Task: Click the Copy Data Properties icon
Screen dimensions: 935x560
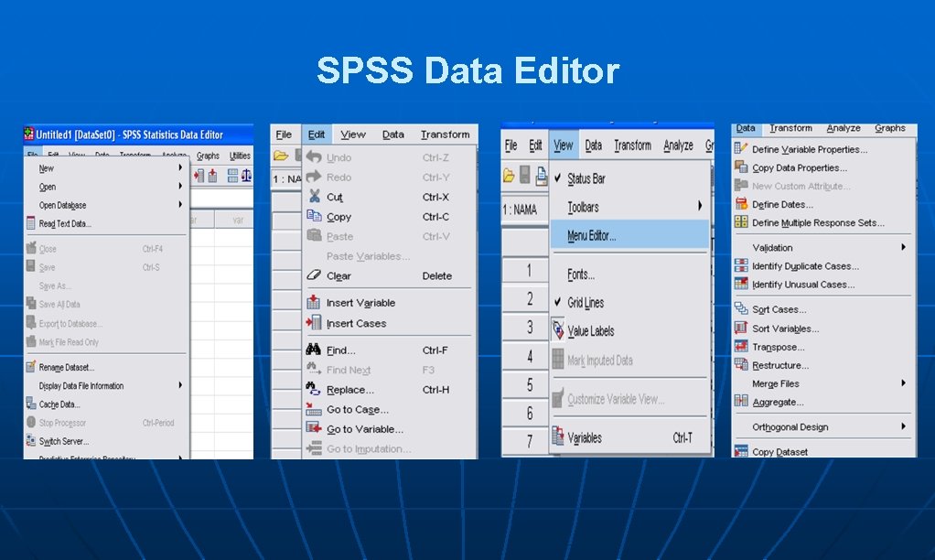Action: point(741,167)
